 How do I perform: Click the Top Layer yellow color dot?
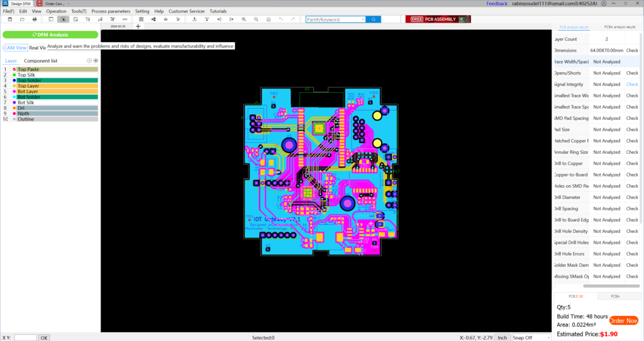pos(14,86)
